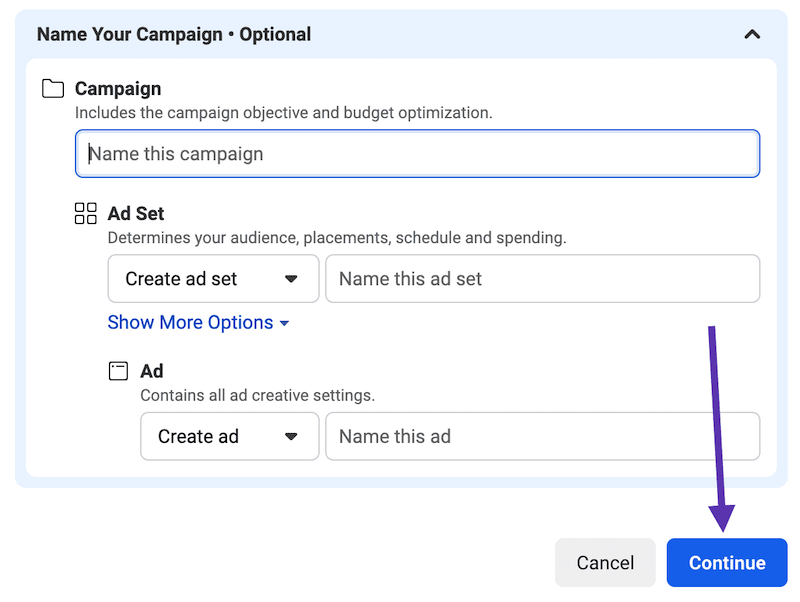
Task: Click the Ad rectangle icon
Action: tap(117, 370)
